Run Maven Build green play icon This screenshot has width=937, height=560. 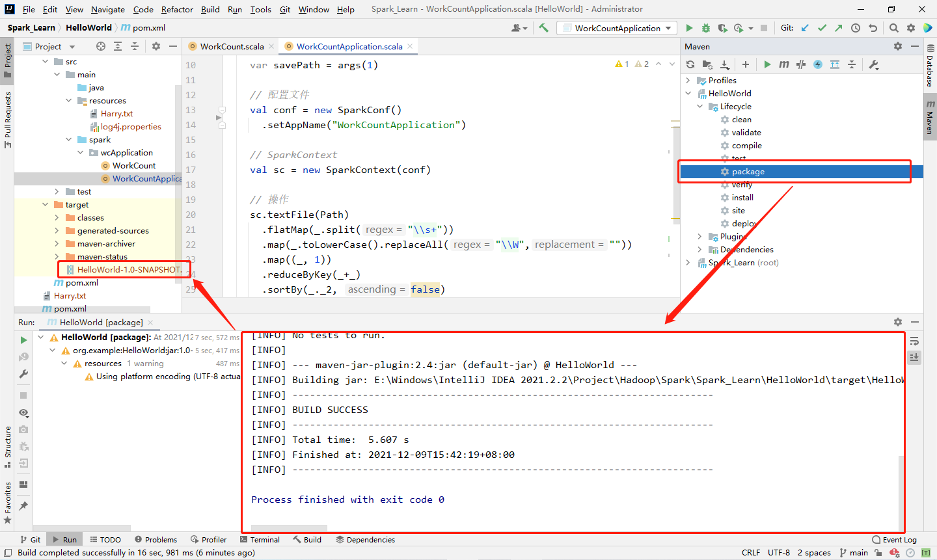point(767,64)
